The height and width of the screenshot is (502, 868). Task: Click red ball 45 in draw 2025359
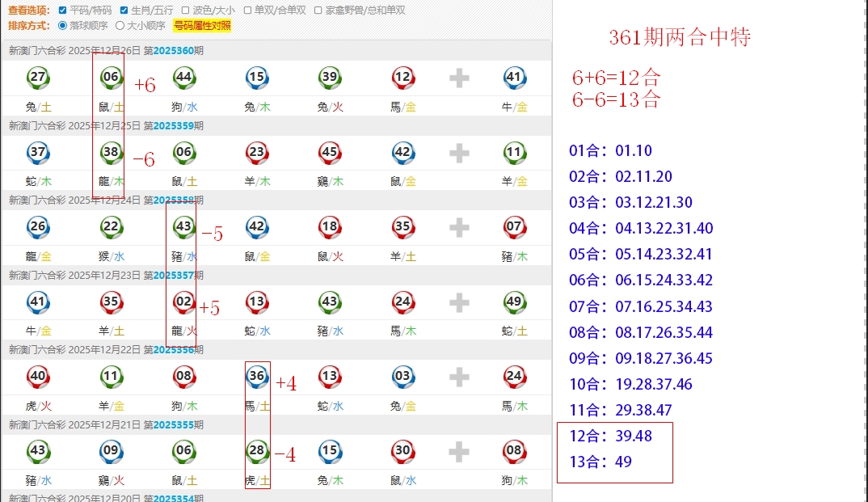tap(329, 152)
